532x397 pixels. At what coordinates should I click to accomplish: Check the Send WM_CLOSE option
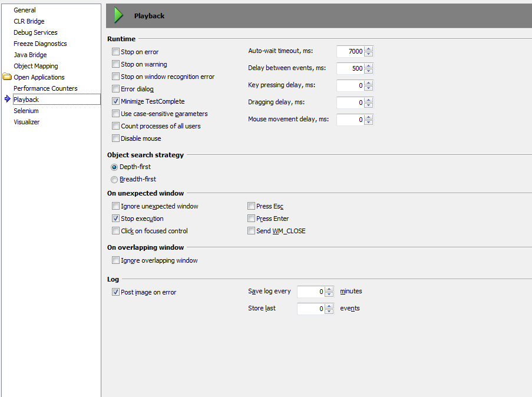(251, 231)
